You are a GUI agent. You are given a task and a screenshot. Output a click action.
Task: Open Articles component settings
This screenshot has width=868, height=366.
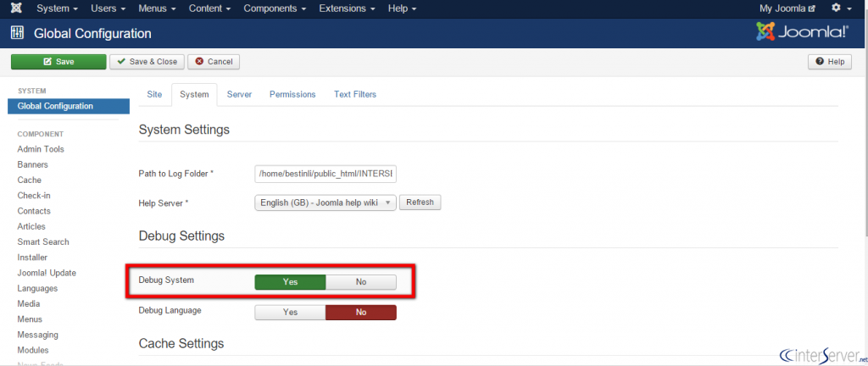click(31, 227)
